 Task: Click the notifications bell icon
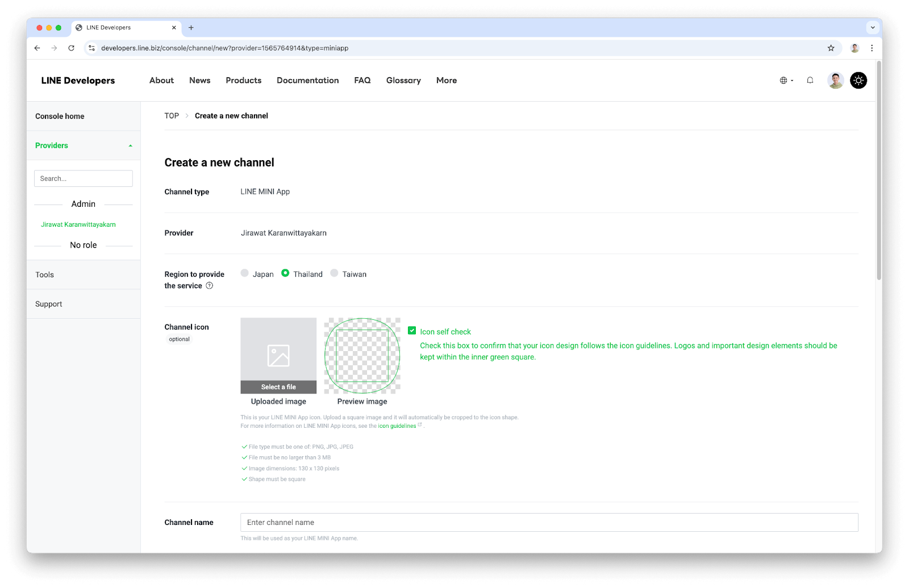(810, 81)
